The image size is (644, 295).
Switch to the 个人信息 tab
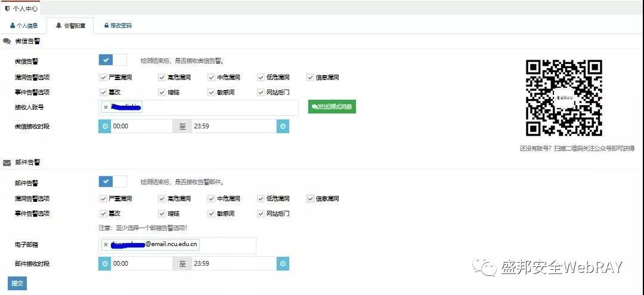point(24,26)
